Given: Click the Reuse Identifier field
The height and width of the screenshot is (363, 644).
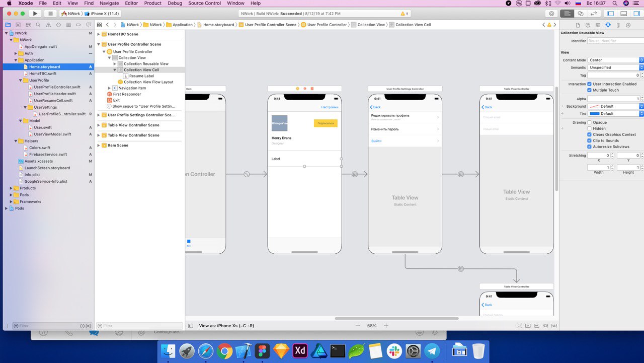Looking at the screenshot, I should tap(616, 41).
